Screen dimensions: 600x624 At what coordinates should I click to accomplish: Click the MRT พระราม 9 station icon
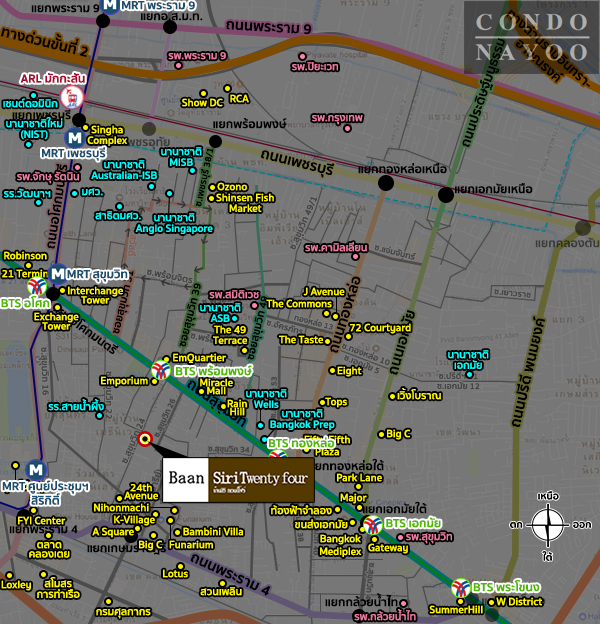tap(110, 5)
